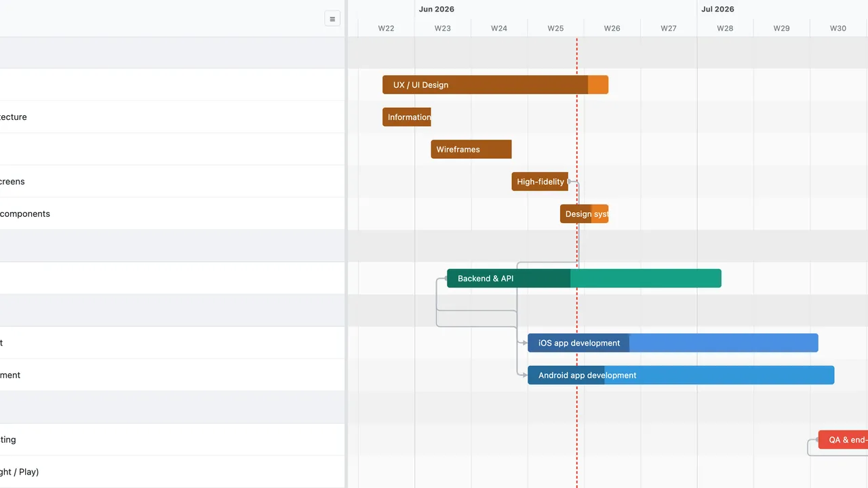
Task: Select the Wireframes task bar
Action: [x=471, y=149]
